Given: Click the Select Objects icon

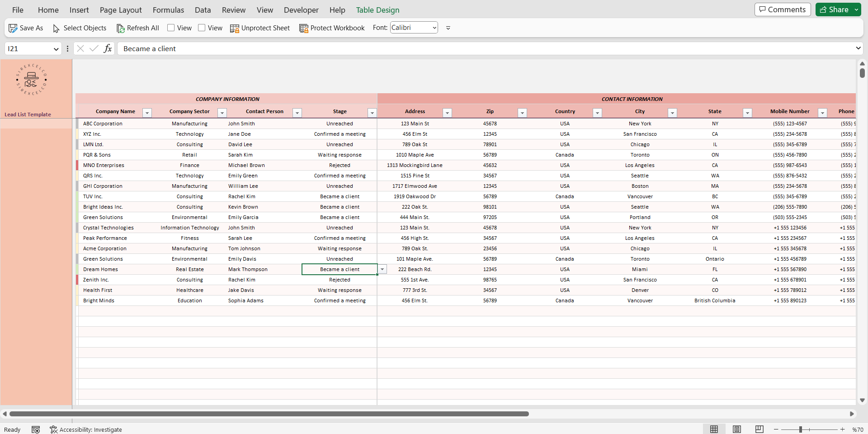Looking at the screenshot, I should (56, 28).
